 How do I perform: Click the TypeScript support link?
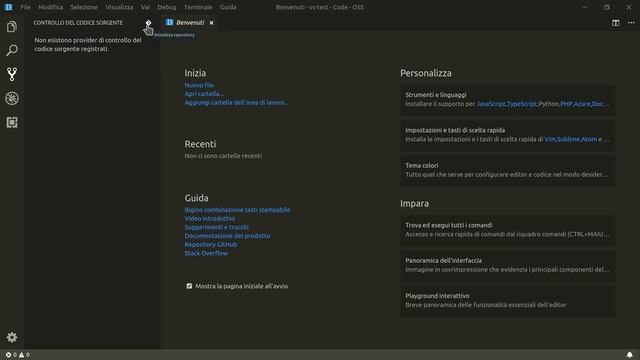[x=522, y=104]
